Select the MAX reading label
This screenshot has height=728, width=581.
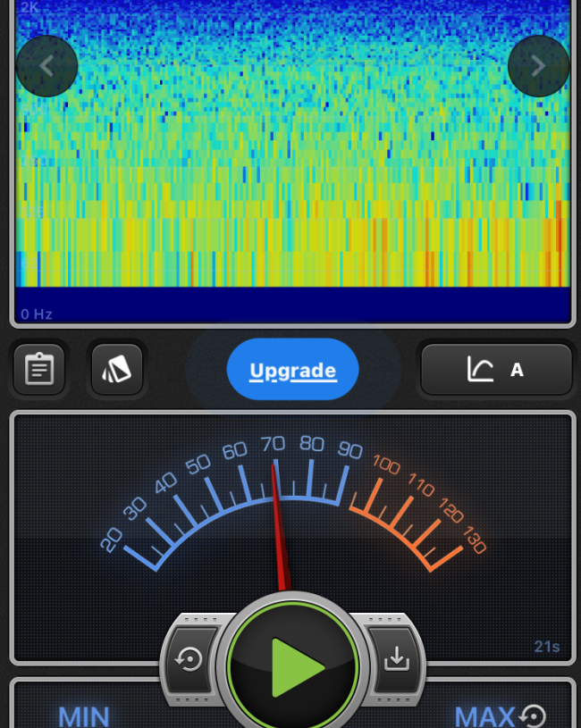(484, 715)
